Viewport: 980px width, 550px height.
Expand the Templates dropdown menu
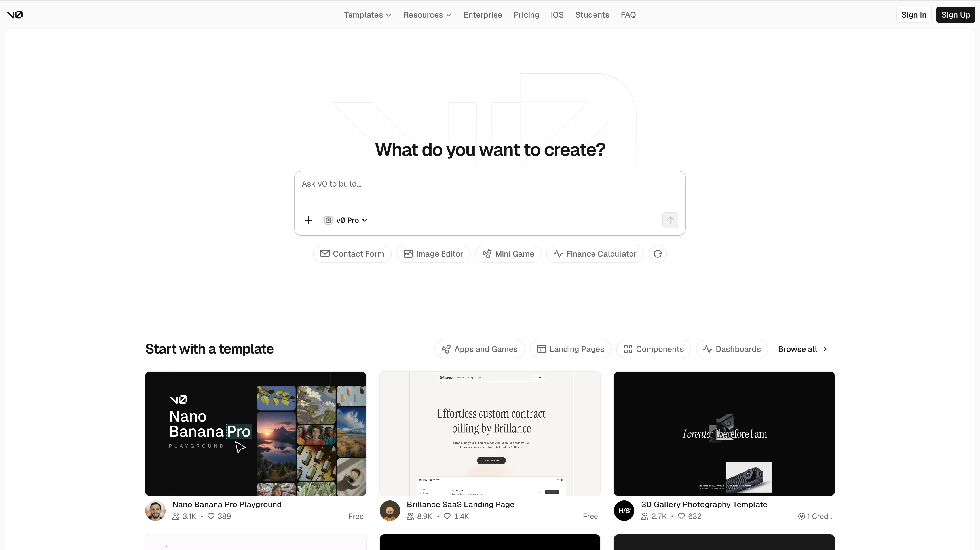click(367, 15)
